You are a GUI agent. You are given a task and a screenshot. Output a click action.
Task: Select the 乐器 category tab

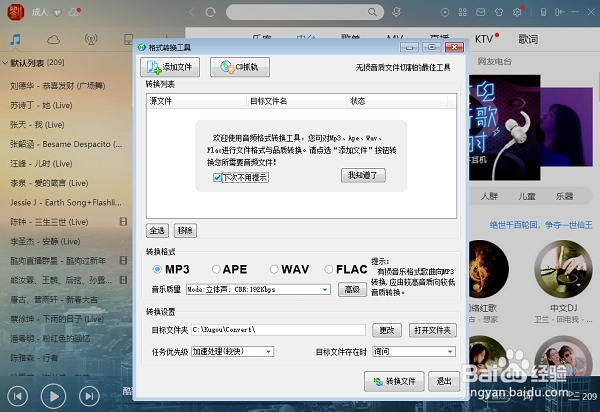564,196
